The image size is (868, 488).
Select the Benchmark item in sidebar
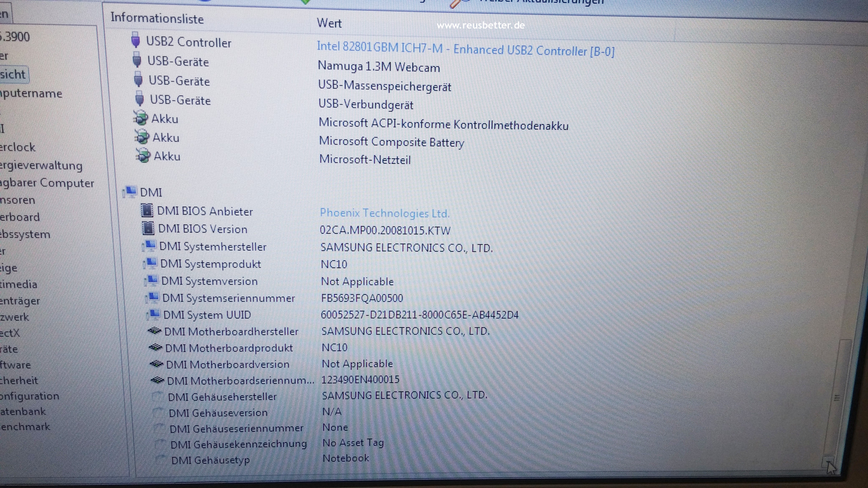coord(25,427)
